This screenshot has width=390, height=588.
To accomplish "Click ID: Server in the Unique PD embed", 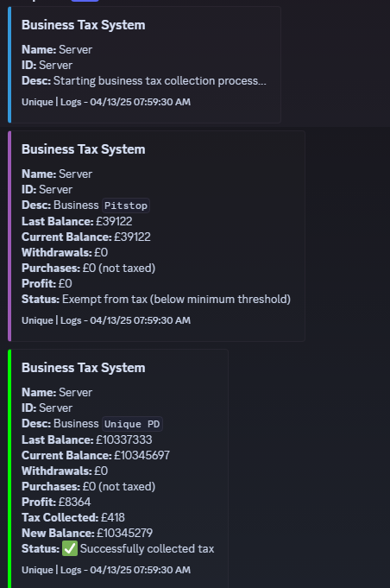I will [x=47, y=408].
